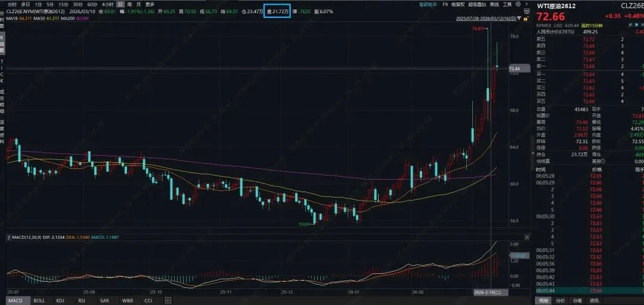Select the K线图 sidebar view
The height and width of the screenshot is (305, 644).
coord(2,43)
